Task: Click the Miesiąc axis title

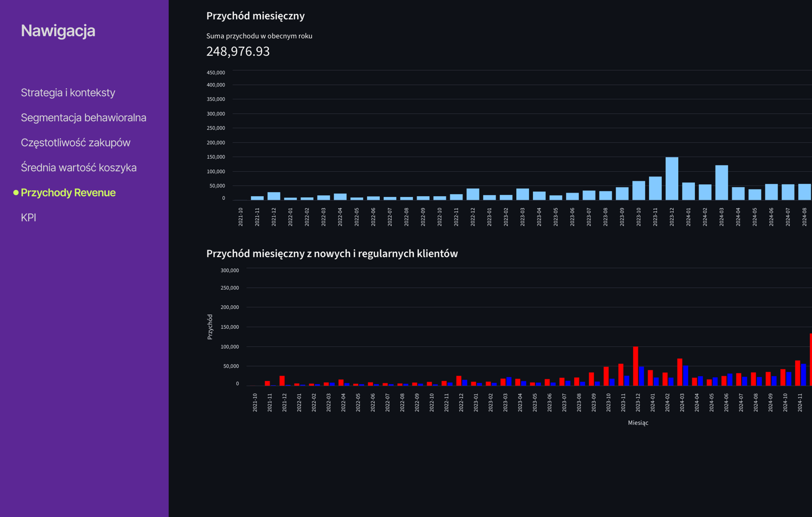Action: [638, 423]
